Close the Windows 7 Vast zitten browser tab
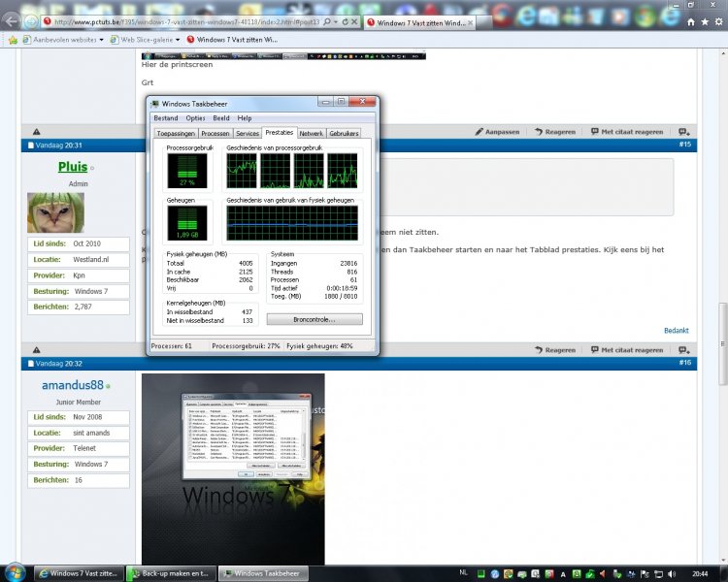Screen dimensions: 728x582 (470, 22)
